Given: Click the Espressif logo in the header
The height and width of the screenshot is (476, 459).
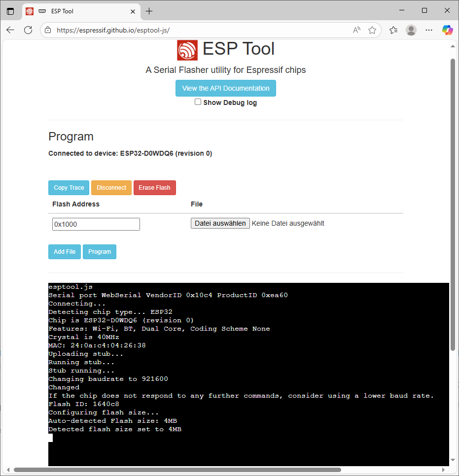Looking at the screenshot, I should pyautogui.click(x=187, y=50).
